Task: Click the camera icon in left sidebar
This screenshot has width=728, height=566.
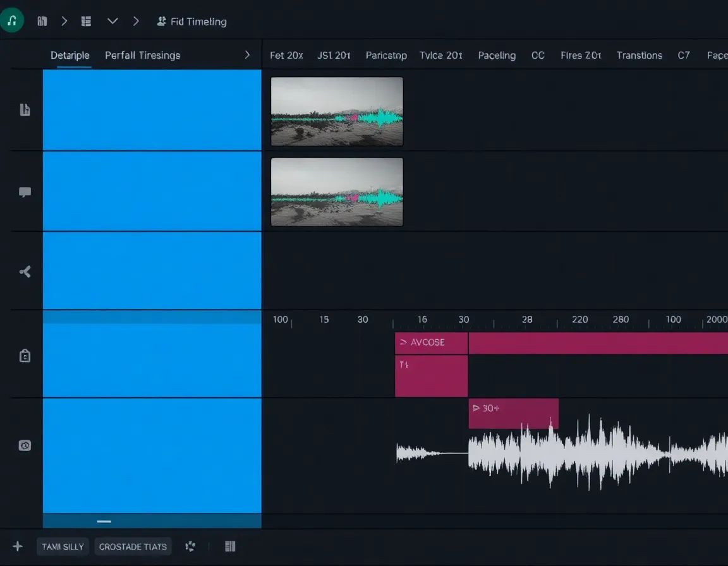Action: click(25, 445)
